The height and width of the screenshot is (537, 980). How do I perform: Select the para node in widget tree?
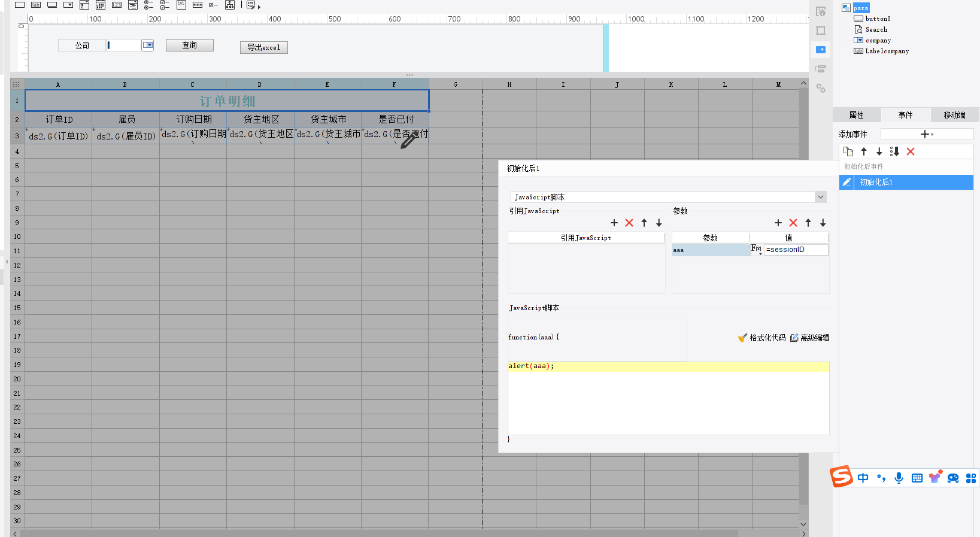[x=861, y=8]
